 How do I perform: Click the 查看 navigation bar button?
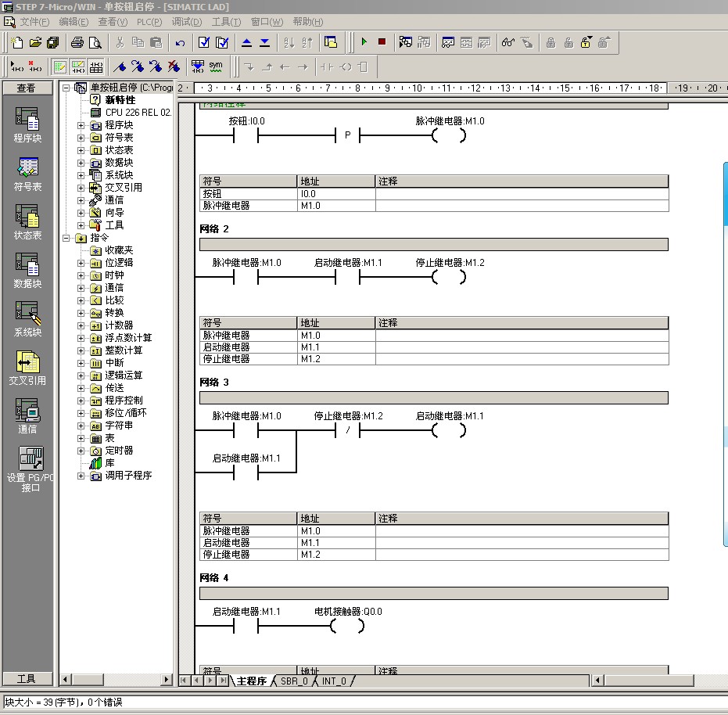(x=27, y=88)
